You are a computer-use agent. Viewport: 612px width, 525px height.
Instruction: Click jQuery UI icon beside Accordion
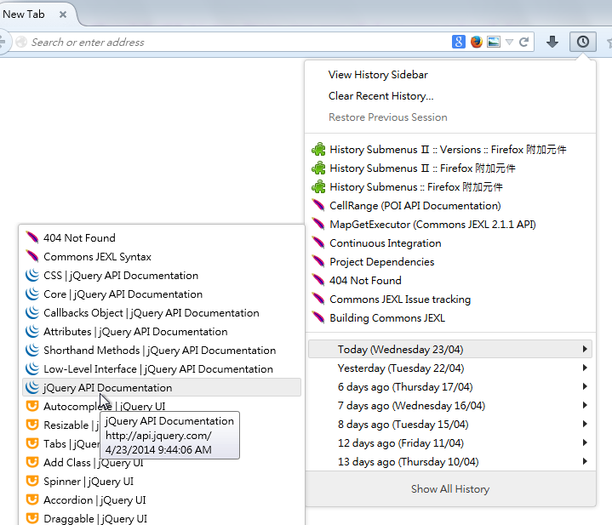[x=32, y=500]
